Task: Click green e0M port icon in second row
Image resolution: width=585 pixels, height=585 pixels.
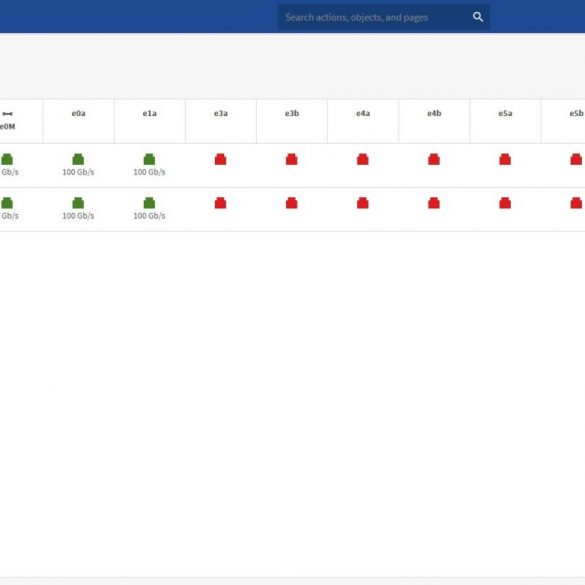Action: tap(7, 203)
